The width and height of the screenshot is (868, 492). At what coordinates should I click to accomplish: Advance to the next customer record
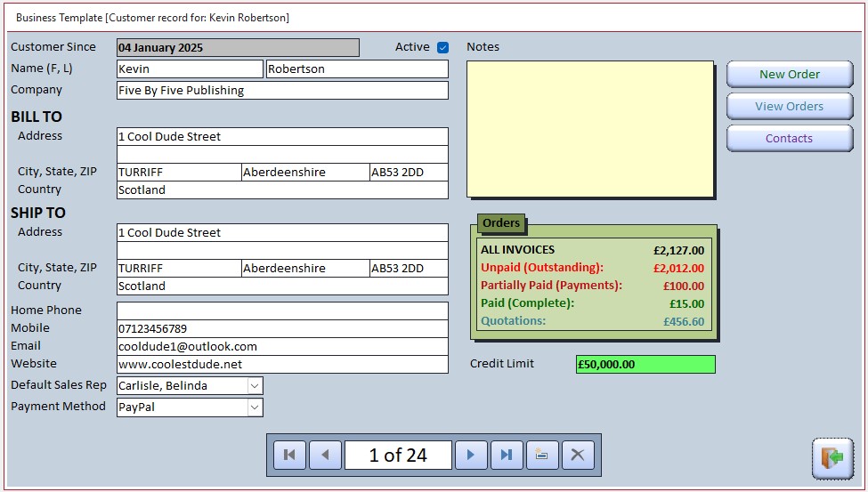click(x=471, y=455)
